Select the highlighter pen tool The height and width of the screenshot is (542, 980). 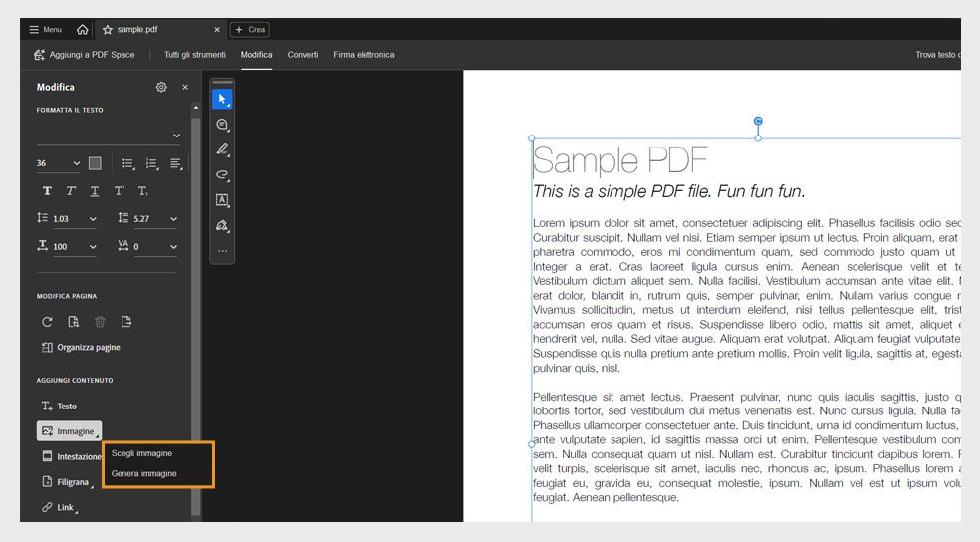click(222, 149)
